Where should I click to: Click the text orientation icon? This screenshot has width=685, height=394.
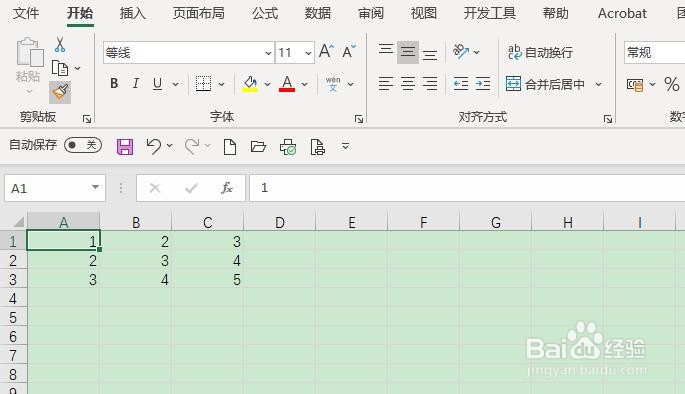click(x=461, y=52)
